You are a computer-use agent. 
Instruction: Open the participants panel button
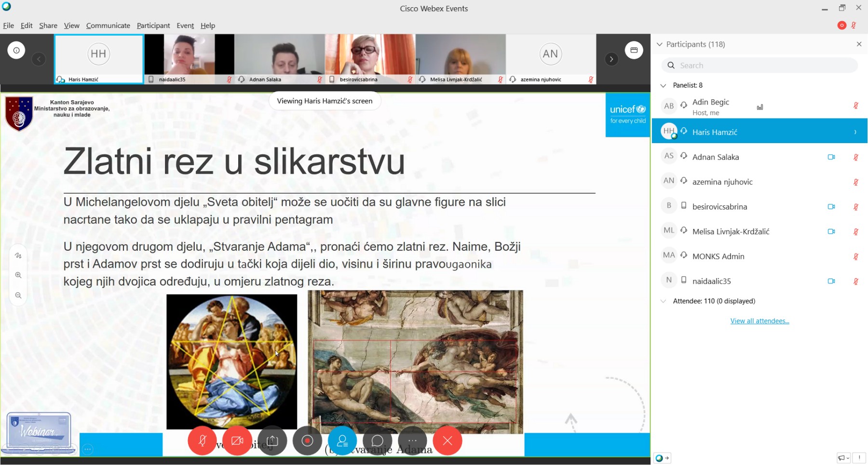(342, 440)
